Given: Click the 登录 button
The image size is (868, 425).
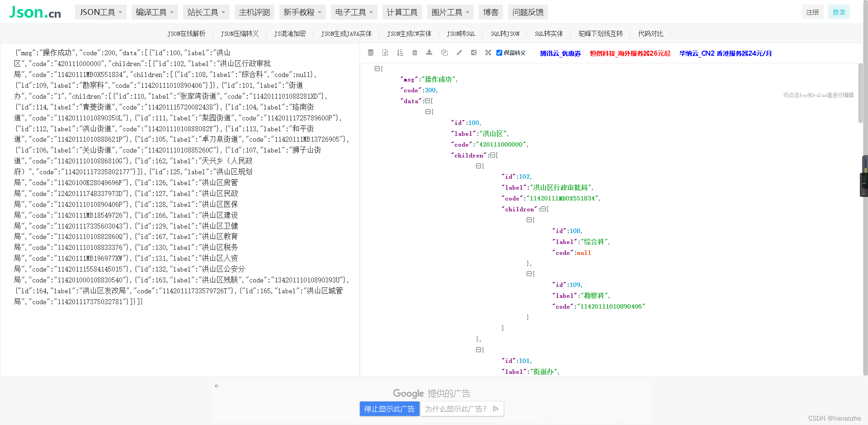Looking at the screenshot, I should (839, 12).
